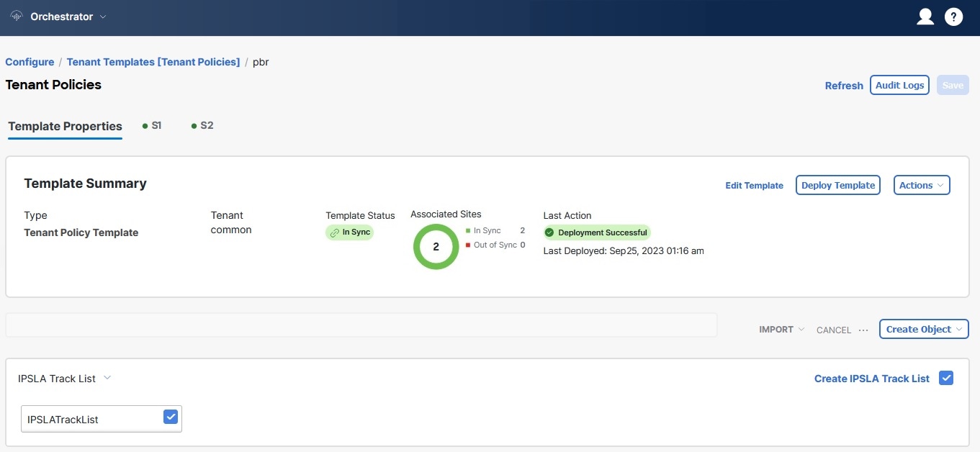Click the In Sync link icon badge
The image size is (980, 452).
tap(350, 232)
